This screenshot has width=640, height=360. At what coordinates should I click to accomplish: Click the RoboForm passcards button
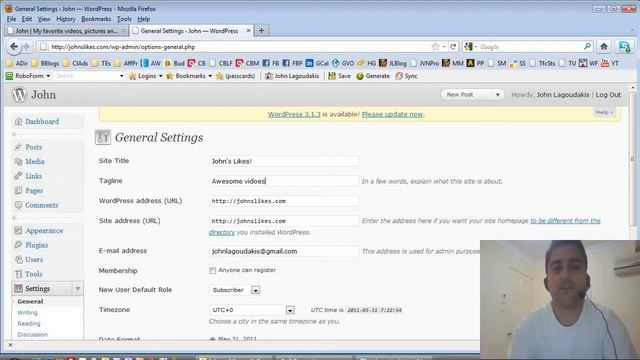click(x=236, y=76)
